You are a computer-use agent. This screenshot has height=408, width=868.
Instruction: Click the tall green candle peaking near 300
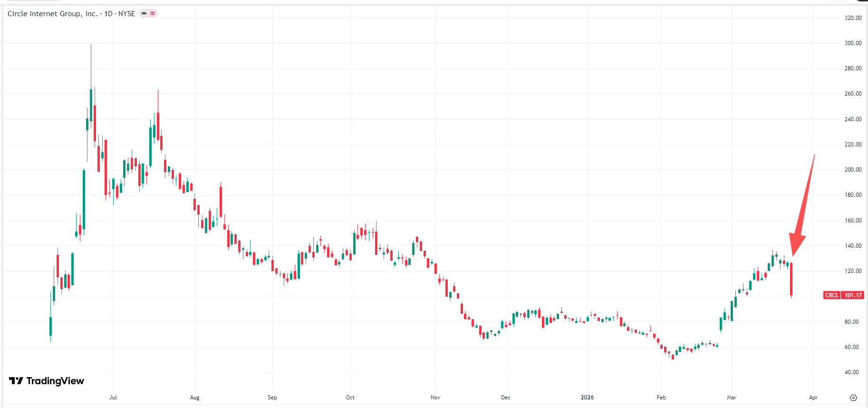pyautogui.click(x=91, y=105)
